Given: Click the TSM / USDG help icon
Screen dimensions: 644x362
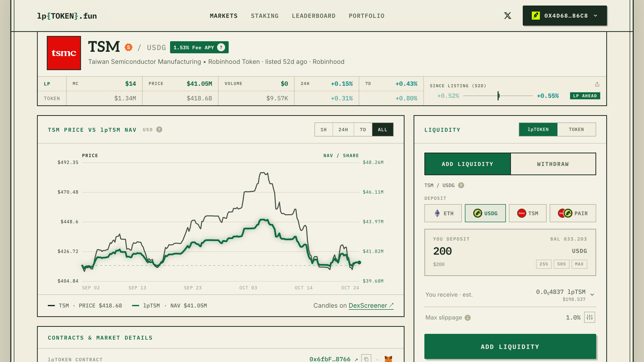Looking at the screenshot, I should [461, 185].
